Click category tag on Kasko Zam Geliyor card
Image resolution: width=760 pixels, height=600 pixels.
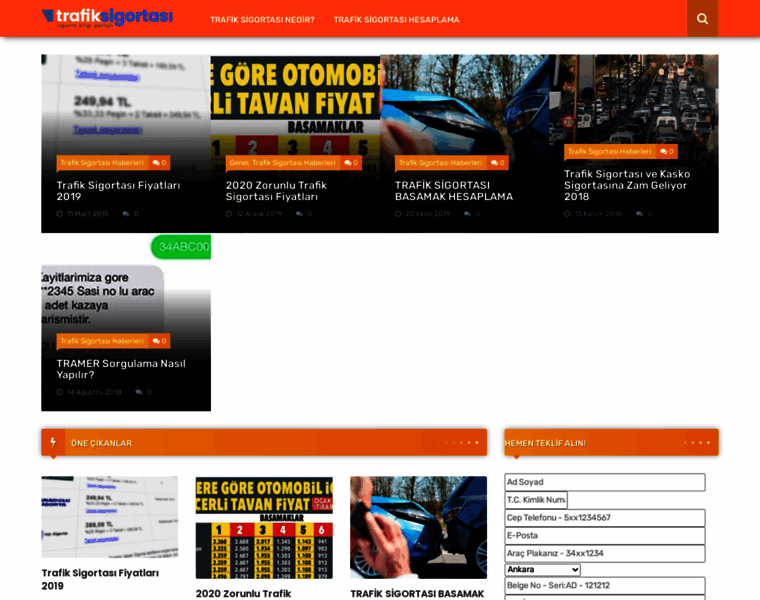click(x=610, y=152)
